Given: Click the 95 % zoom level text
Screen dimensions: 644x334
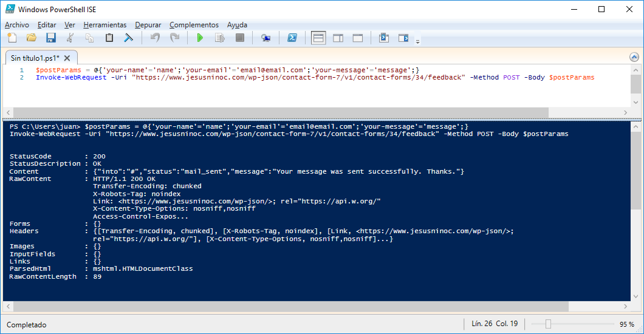Looking at the screenshot, I should 627,324.
